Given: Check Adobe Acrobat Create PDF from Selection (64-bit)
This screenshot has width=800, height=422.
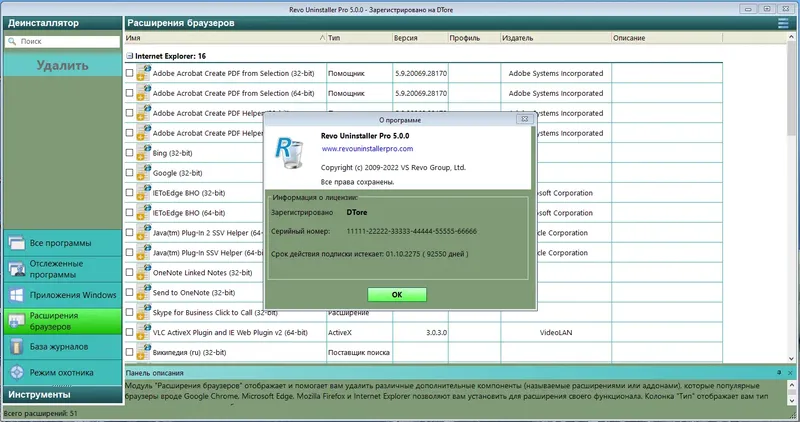Looking at the screenshot, I should 130,93.
